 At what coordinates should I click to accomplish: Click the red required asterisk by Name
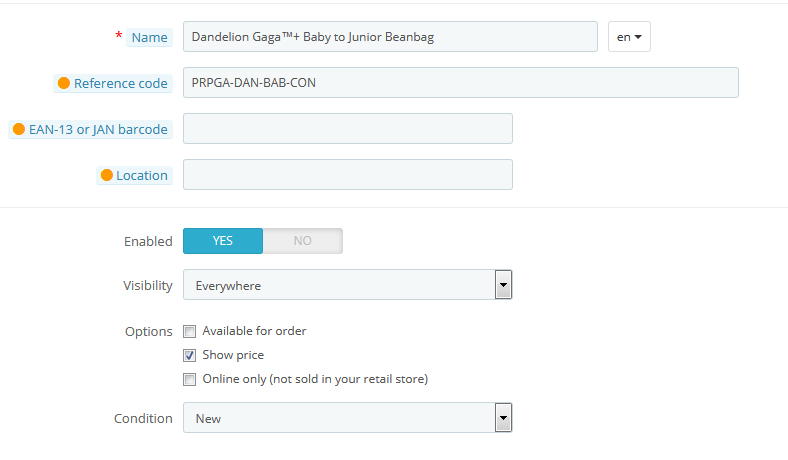[x=119, y=37]
